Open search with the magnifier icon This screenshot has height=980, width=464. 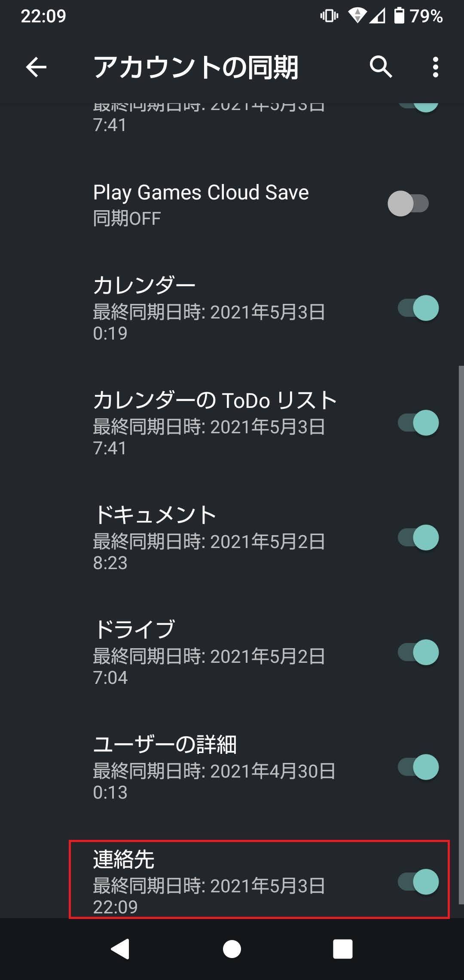click(x=381, y=67)
